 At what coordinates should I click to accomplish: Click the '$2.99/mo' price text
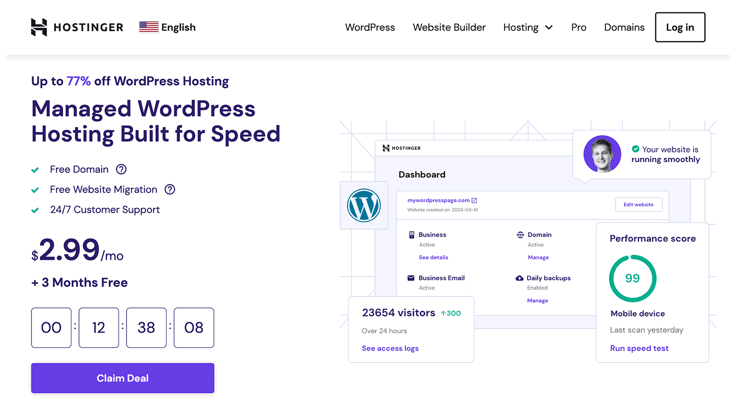point(77,250)
